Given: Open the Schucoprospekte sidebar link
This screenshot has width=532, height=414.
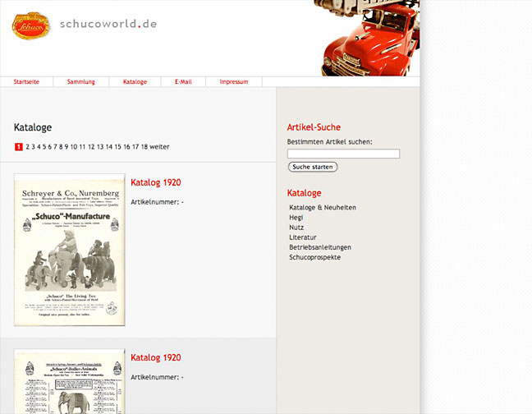Looking at the screenshot, I should click(315, 257).
